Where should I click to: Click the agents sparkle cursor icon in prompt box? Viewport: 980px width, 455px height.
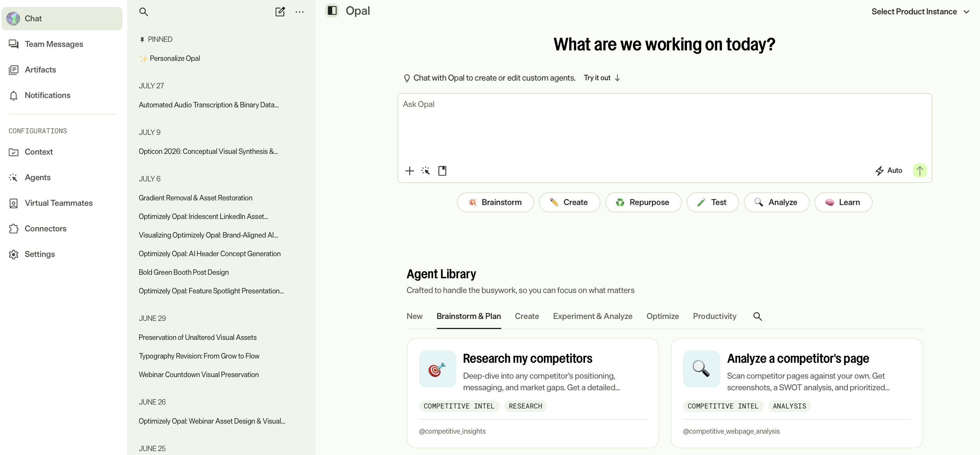point(426,171)
